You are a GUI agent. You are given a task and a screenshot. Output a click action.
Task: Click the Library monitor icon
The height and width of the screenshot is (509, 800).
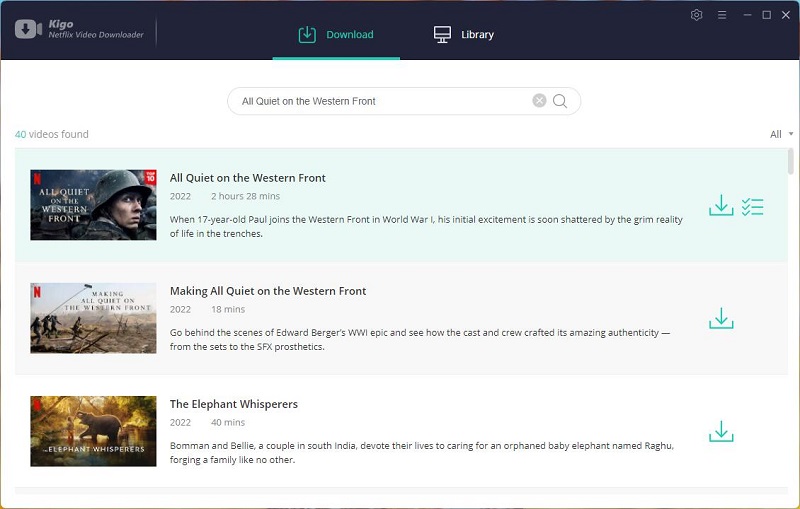pyautogui.click(x=442, y=35)
